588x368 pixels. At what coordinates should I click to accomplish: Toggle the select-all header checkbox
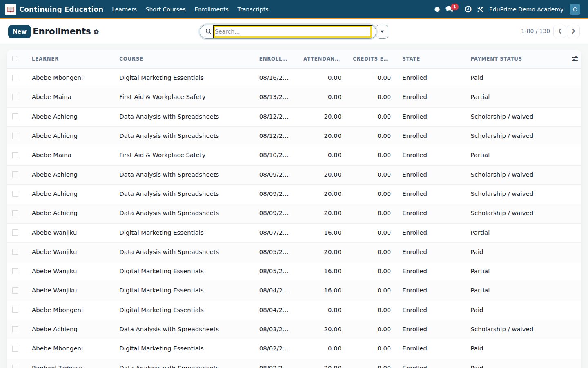[x=15, y=58]
